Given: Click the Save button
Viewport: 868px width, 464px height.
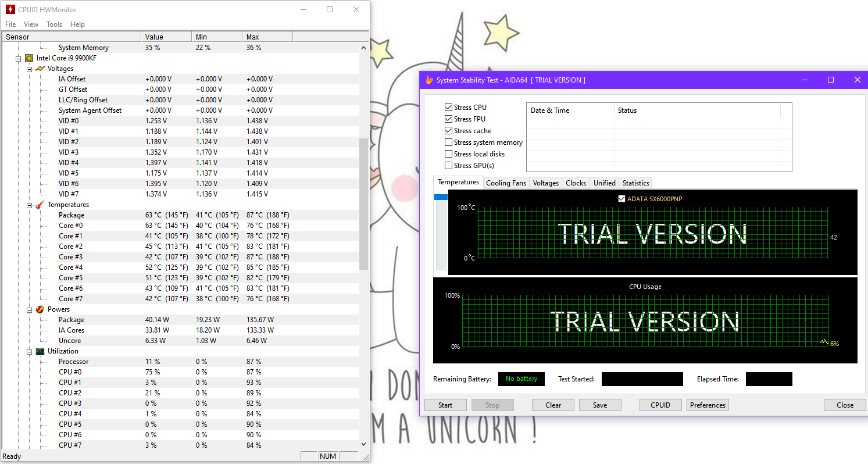Looking at the screenshot, I should click(x=600, y=405).
